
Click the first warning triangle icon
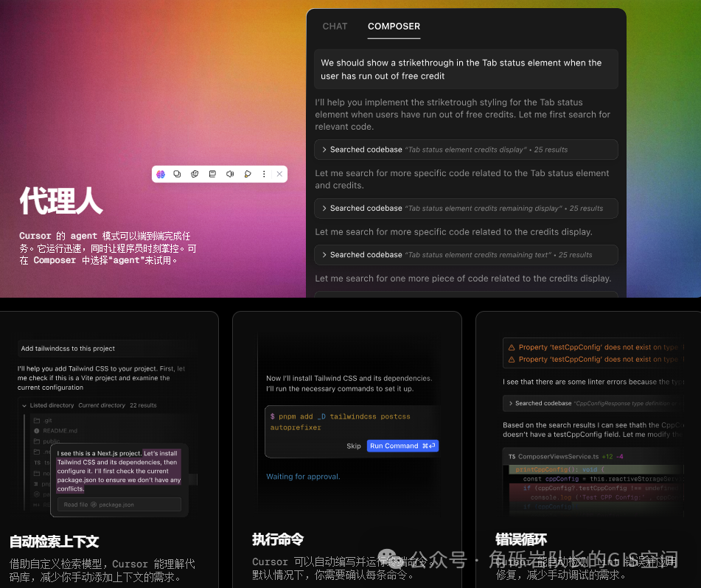[511, 347]
